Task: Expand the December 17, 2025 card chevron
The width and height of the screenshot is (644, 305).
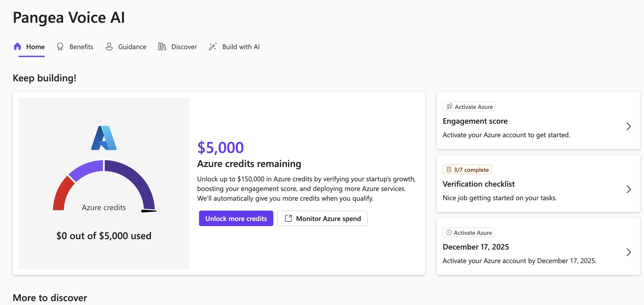Action: (x=629, y=252)
